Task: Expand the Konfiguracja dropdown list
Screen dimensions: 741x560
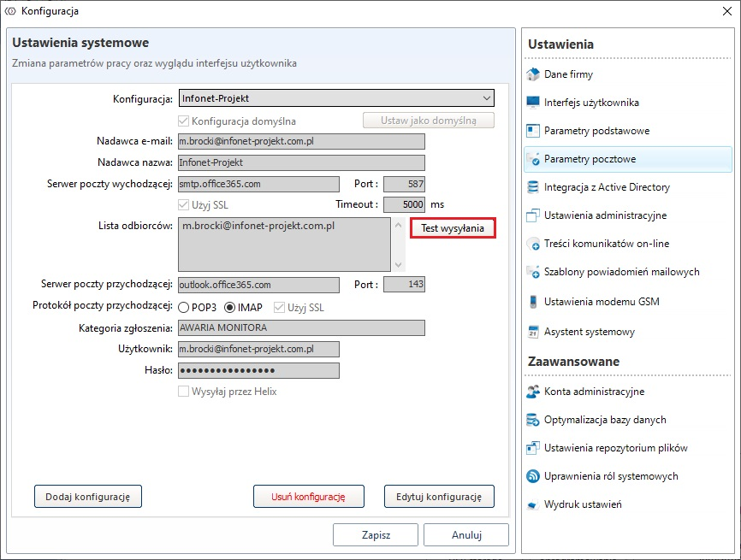Action: point(486,98)
